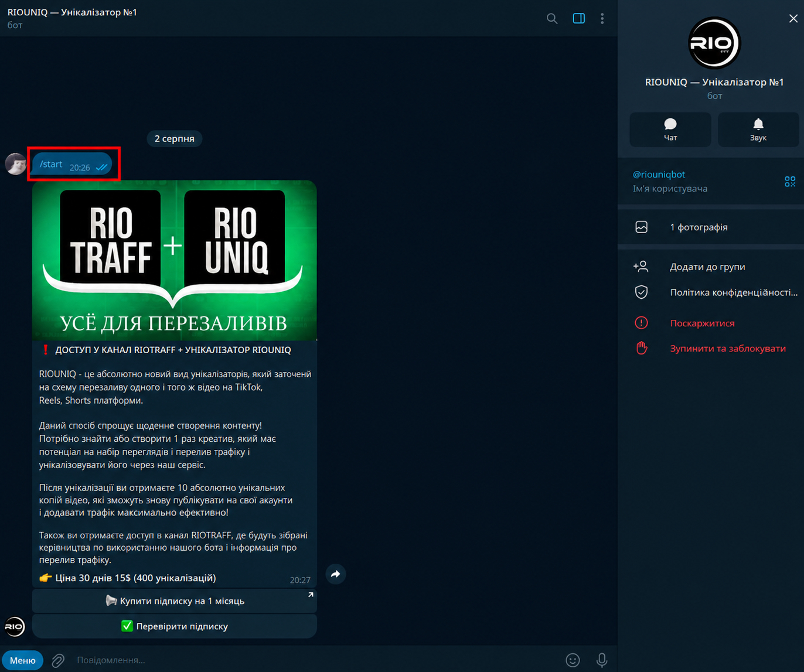The width and height of the screenshot is (804, 672).
Task: Click the 2 серпня date badge
Action: tap(174, 139)
